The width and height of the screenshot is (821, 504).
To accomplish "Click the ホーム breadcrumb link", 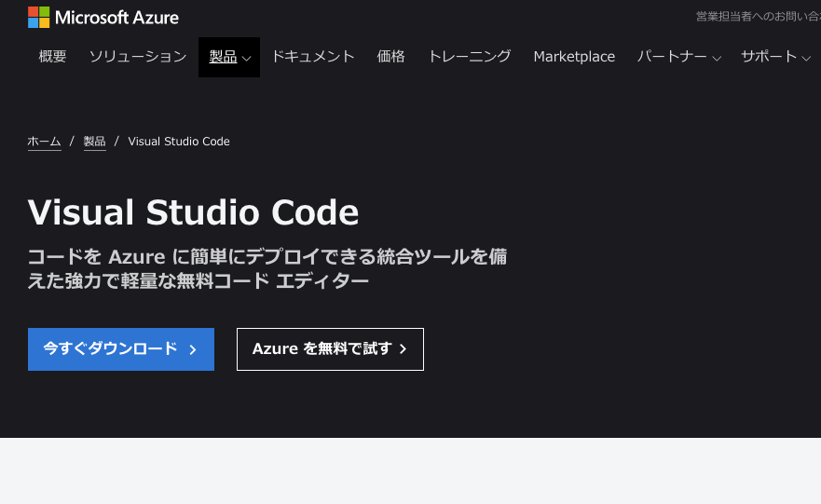I will [44, 142].
